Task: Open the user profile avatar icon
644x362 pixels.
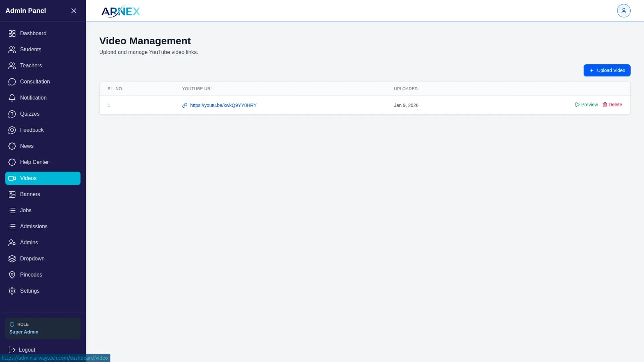Action: (x=624, y=11)
